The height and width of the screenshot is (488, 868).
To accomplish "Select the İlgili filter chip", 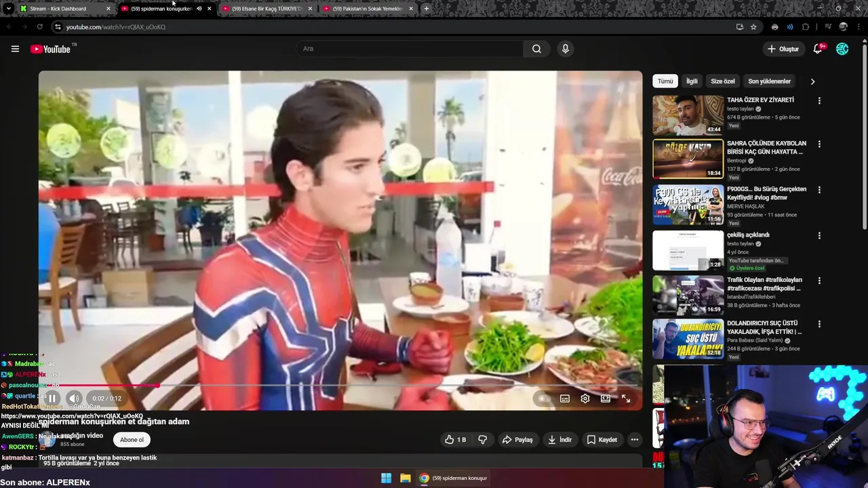I will pos(692,81).
